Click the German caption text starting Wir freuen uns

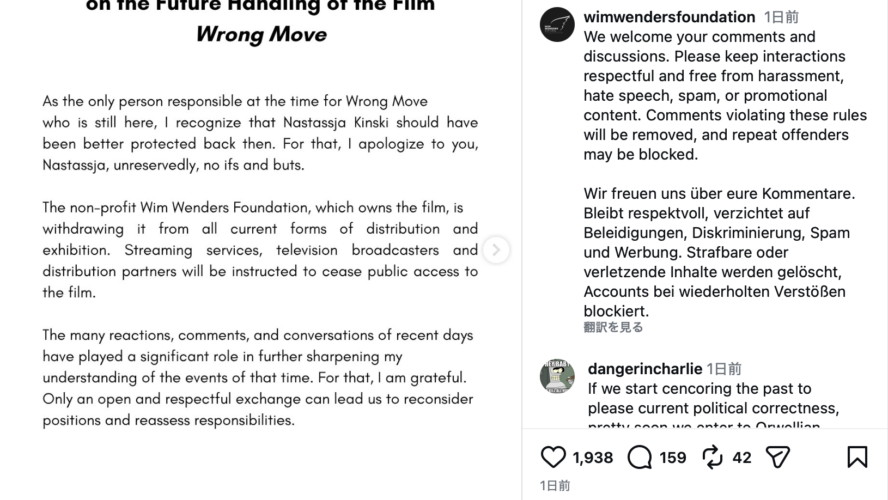719,252
